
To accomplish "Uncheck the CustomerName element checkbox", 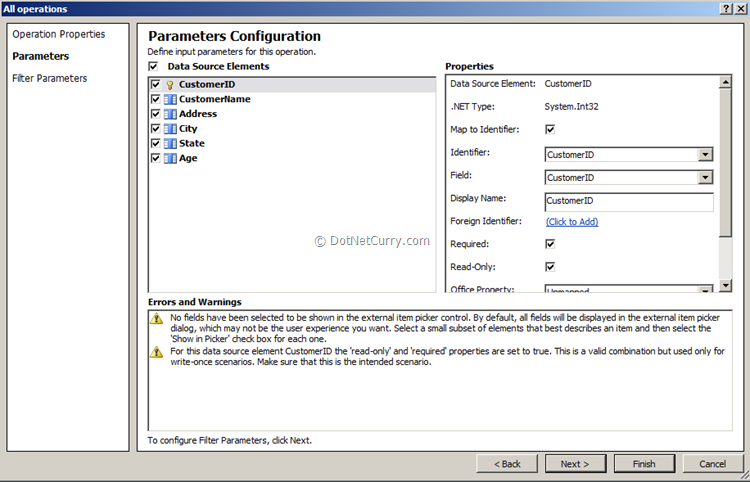I will point(155,99).
